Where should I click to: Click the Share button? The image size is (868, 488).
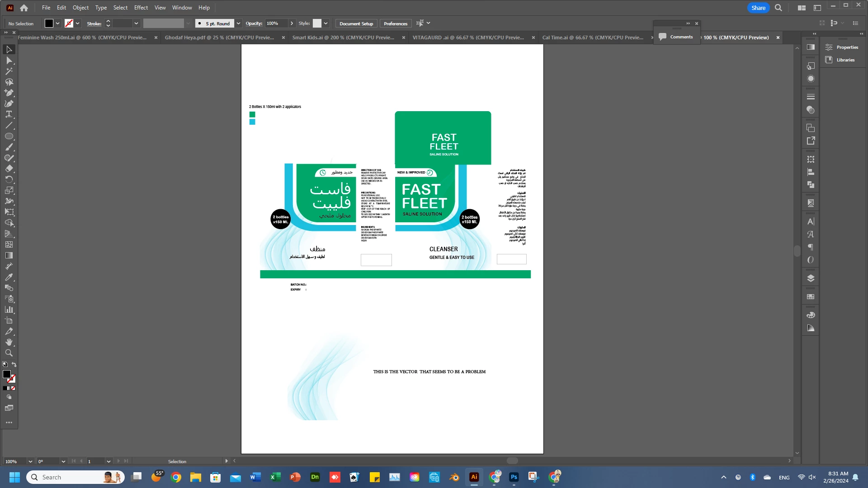tap(758, 8)
